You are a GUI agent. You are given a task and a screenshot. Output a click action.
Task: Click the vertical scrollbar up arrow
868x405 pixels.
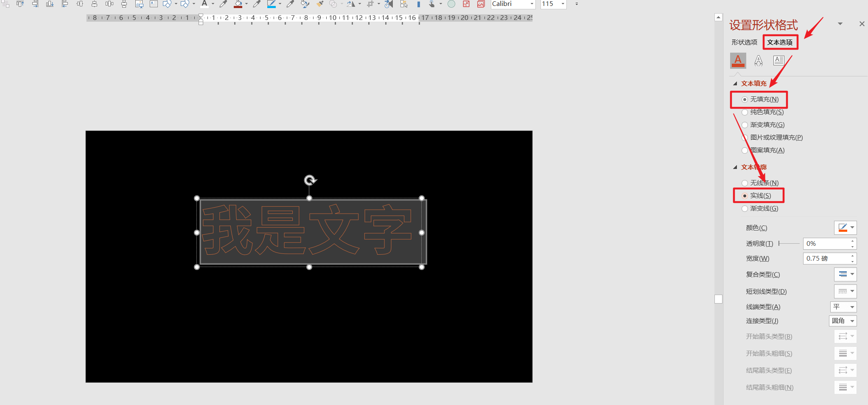click(718, 17)
